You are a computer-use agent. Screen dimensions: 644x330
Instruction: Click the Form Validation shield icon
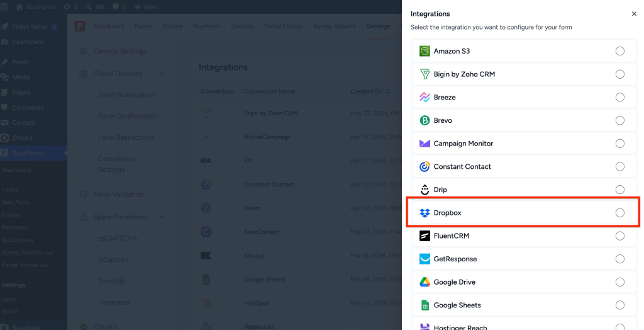tap(84, 194)
